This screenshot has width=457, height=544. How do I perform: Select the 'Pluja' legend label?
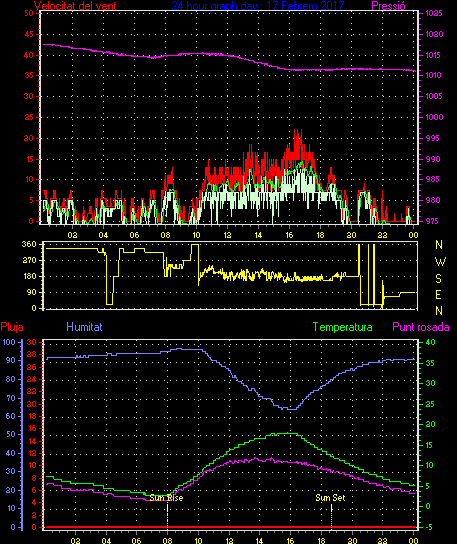(12, 327)
